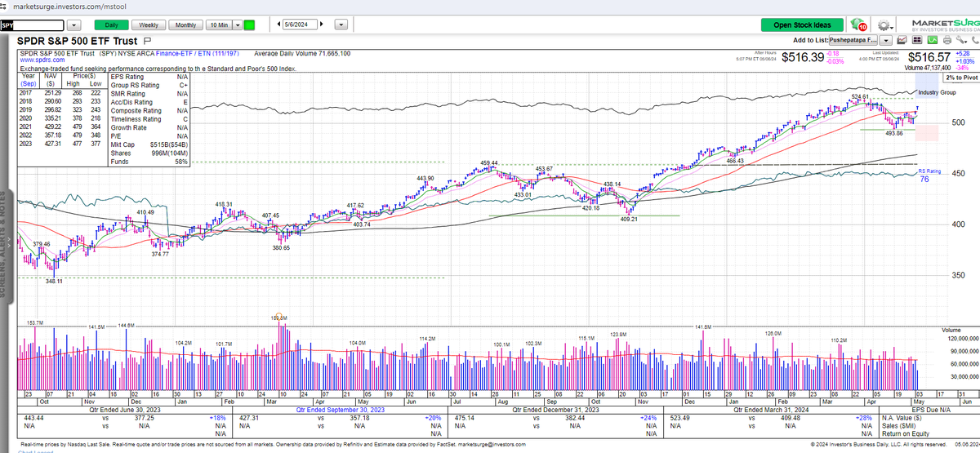Viewport: 980px width, 453px height.
Task: Click the green pattern recognition icon
Action: point(933,39)
